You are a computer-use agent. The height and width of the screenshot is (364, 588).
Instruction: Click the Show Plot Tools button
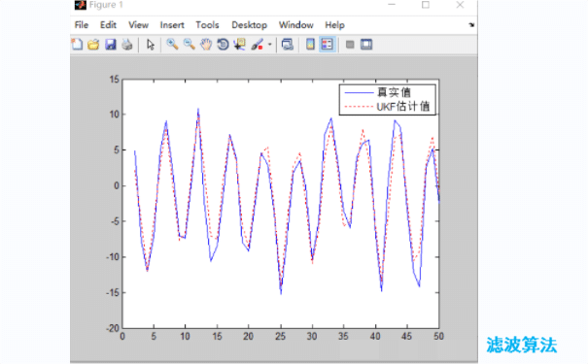[366, 45]
